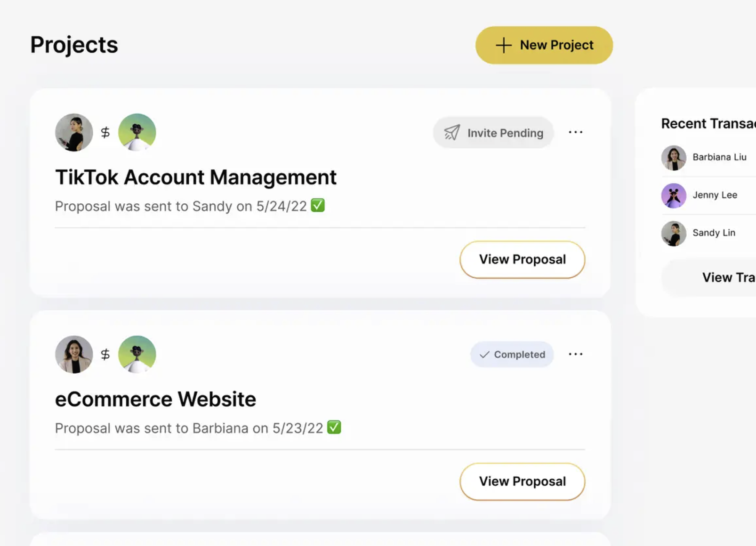This screenshot has height=546, width=756.
Task: Click green checkbox after 5/23/22 date
Action: point(334,427)
